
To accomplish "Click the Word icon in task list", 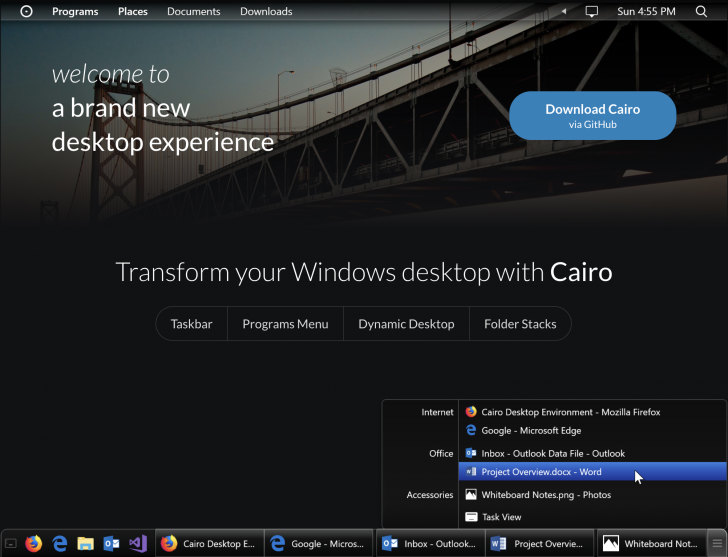I will (471, 472).
